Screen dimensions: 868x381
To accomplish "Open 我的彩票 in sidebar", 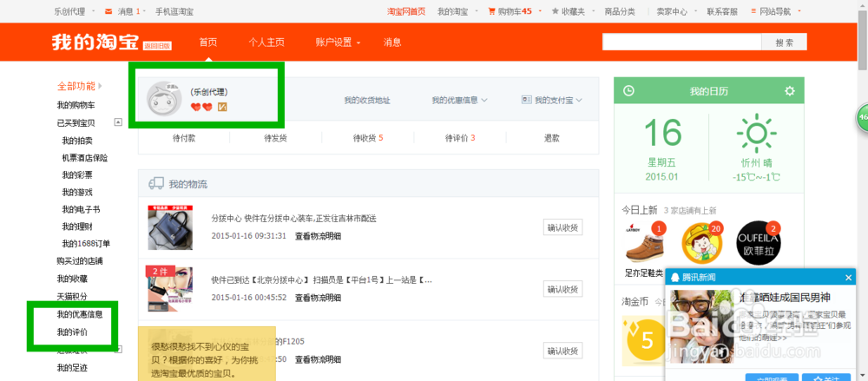I will click(x=77, y=175).
